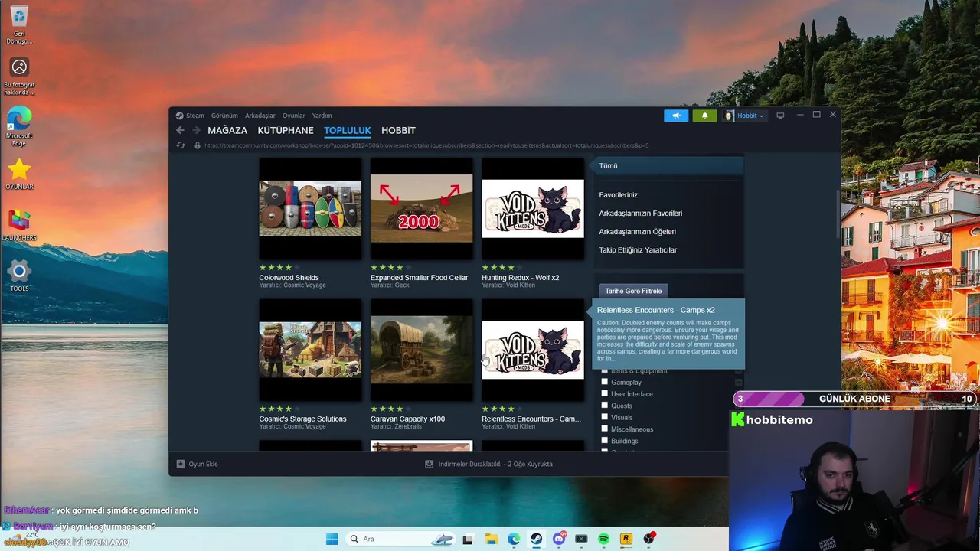Image resolution: width=980 pixels, height=551 pixels.
Task: Switch to Big Picture mode via the monitor icon
Action: (x=780, y=116)
